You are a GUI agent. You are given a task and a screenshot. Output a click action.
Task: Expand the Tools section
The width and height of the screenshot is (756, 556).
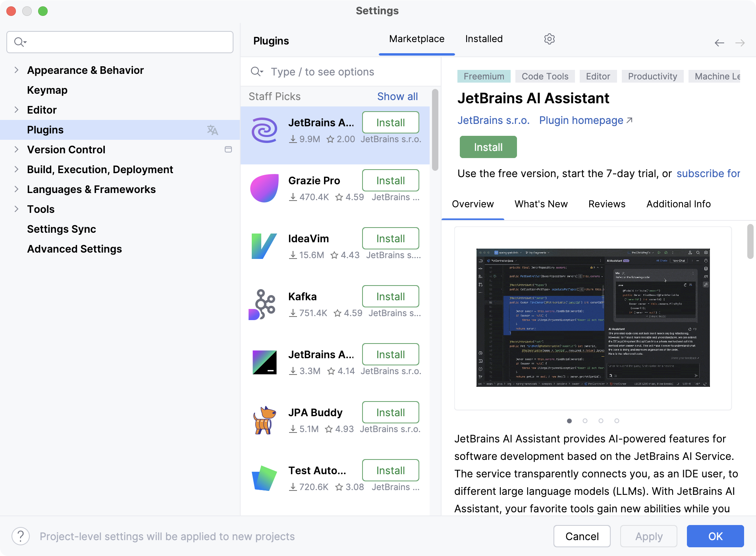[x=16, y=209]
